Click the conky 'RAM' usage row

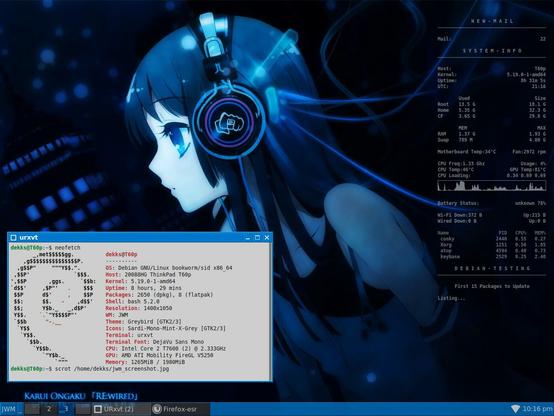492,134
